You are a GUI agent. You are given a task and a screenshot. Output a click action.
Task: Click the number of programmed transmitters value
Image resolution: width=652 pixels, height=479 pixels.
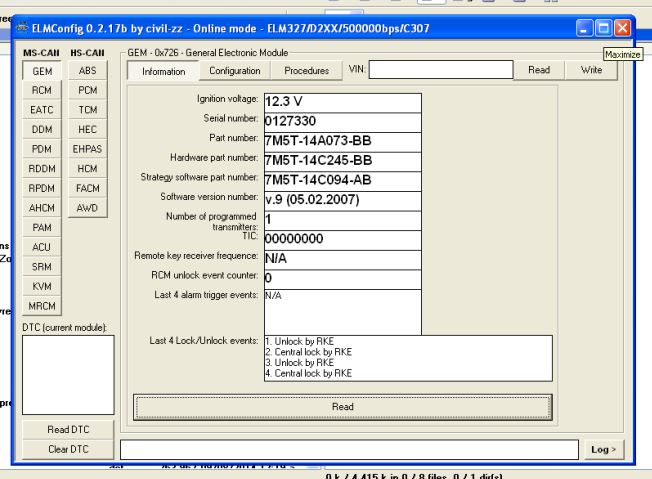(343, 220)
